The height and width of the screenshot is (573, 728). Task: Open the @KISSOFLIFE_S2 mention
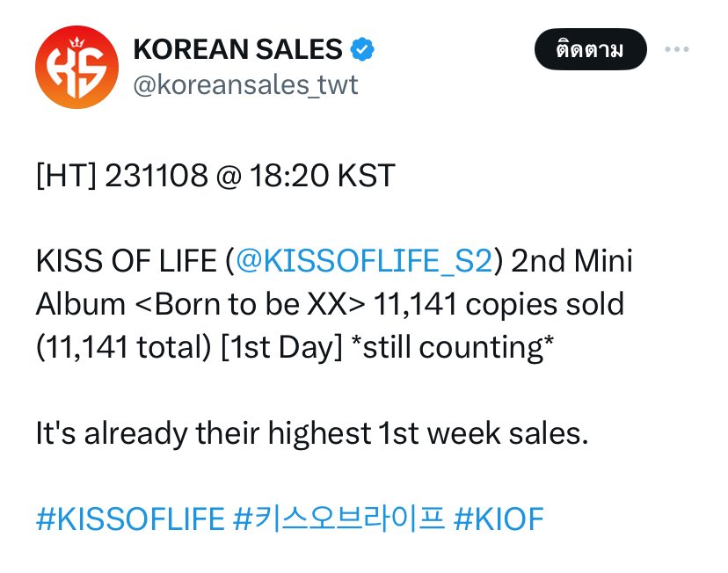[x=364, y=261]
